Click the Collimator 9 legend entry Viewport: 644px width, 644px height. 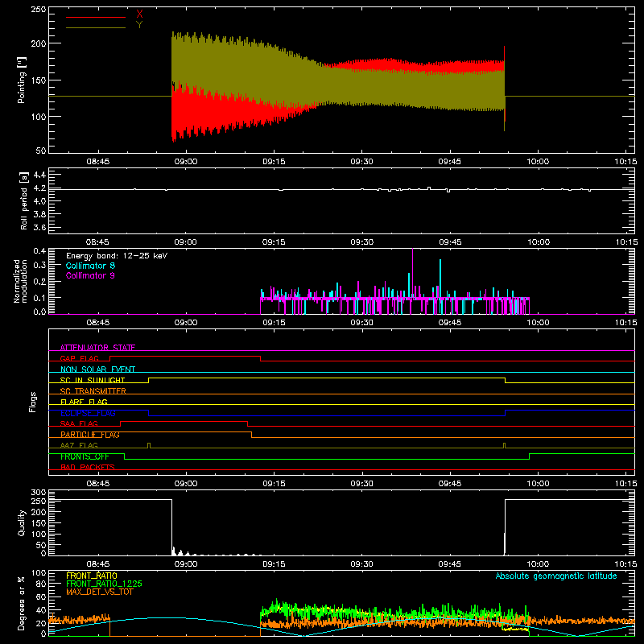(x=90, y=275)
